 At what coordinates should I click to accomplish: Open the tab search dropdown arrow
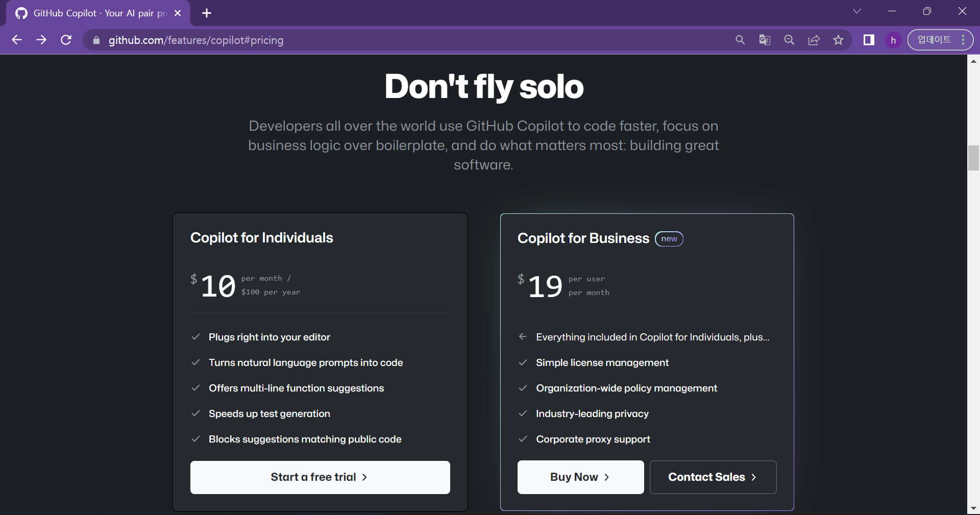tap(857, 11)
